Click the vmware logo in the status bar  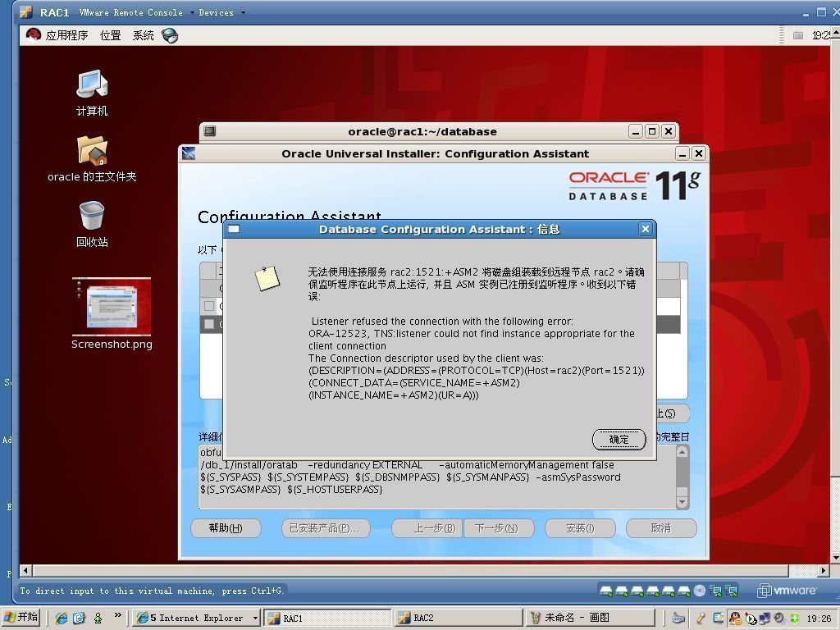click(787, 591)
